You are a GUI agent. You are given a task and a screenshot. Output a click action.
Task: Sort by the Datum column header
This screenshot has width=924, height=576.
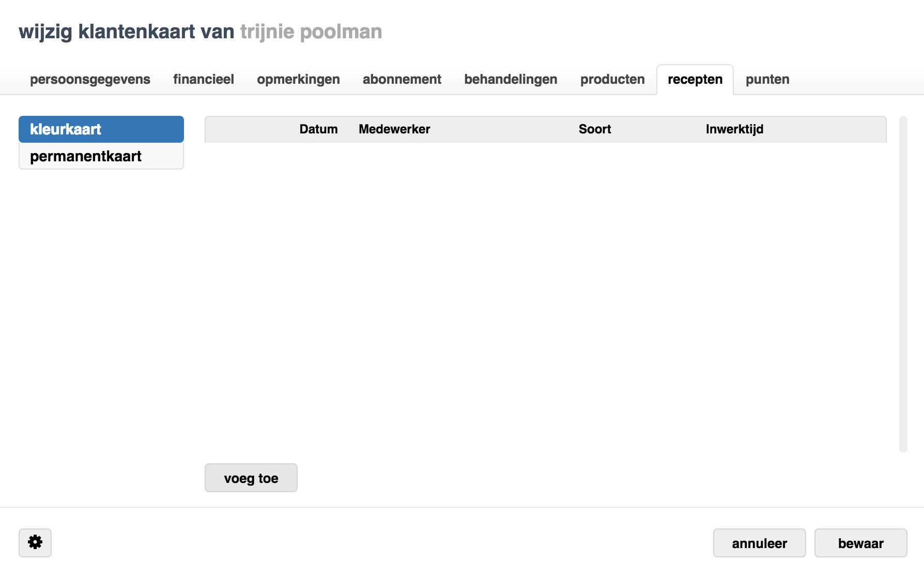point(318,129)
